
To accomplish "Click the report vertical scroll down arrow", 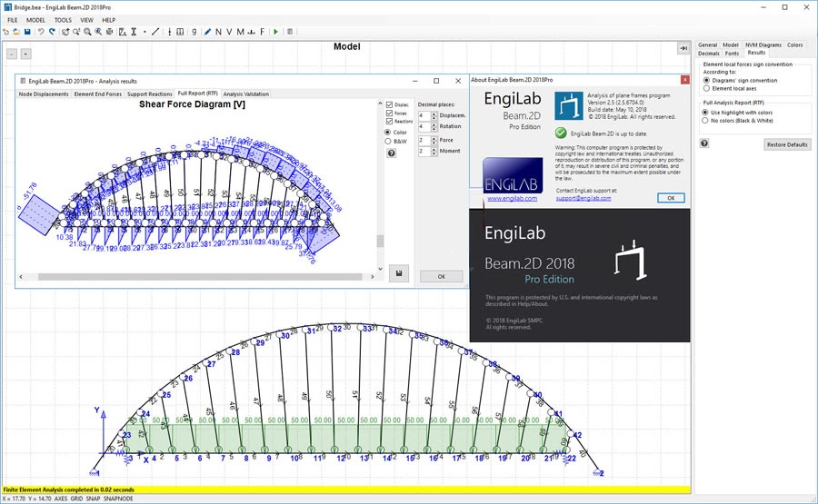I will pos(380,269).
